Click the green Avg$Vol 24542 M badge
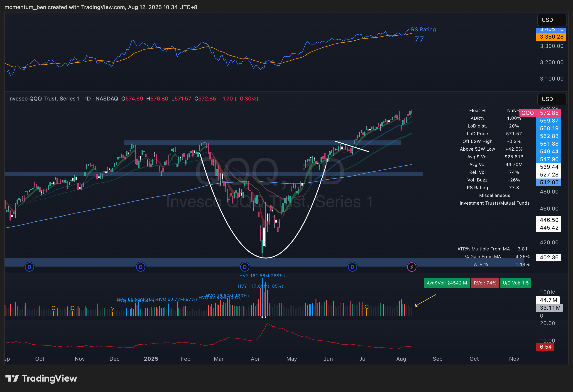 [x=446, y=283]
